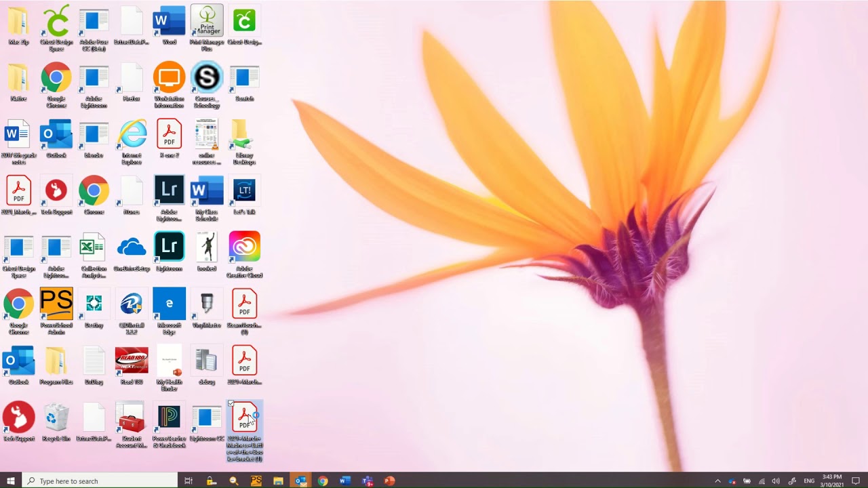Launch the Word desktop shortcut
Screen dimensions: 868x488
point(169,26)
